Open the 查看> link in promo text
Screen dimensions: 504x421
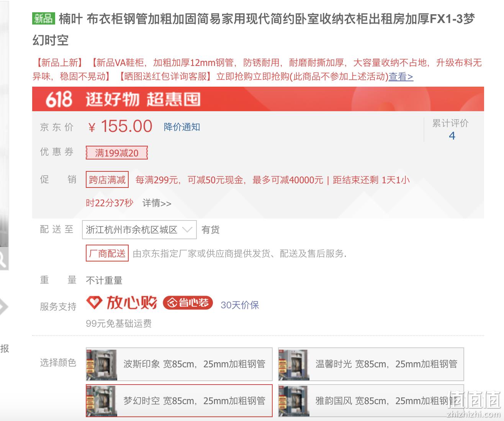click(401, 77)
